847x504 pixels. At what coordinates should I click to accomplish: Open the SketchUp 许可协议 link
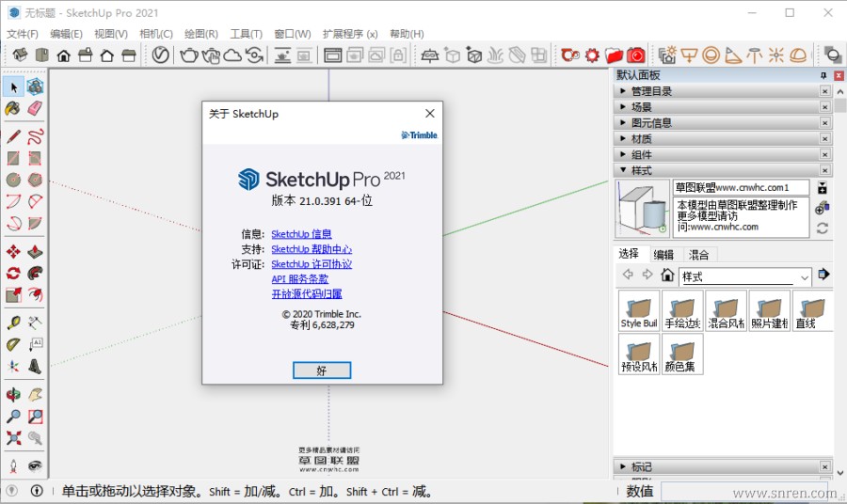[312, 264]
